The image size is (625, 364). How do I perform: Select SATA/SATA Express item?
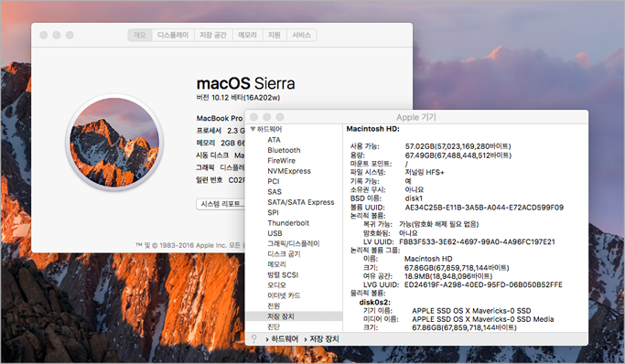point(300,202)
